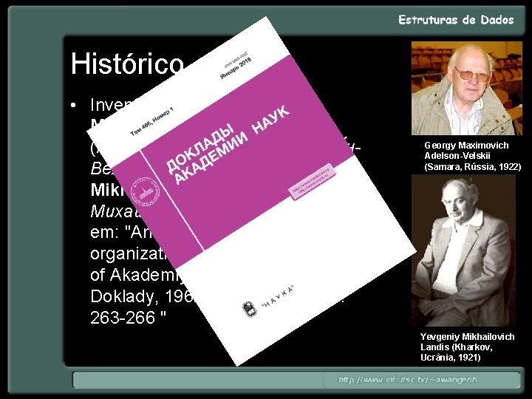Click the 'Doklady, 196' reference line

141,297
